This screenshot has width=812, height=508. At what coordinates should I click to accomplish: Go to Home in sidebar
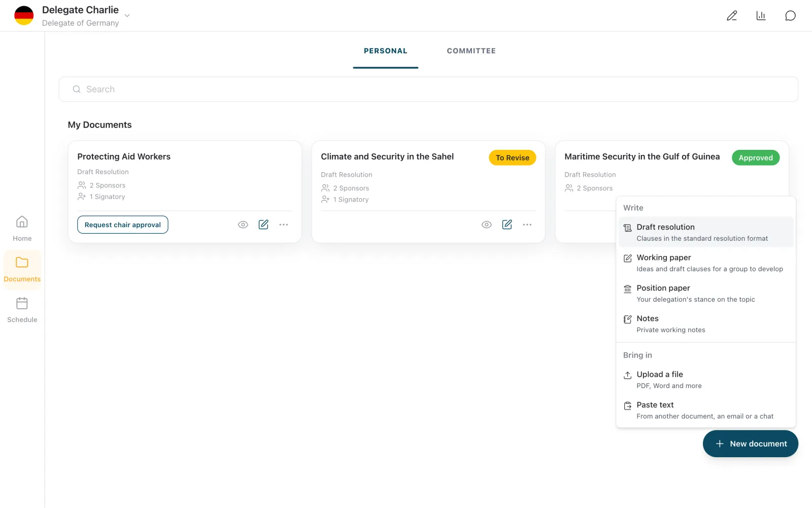click(x=22, y=229)
